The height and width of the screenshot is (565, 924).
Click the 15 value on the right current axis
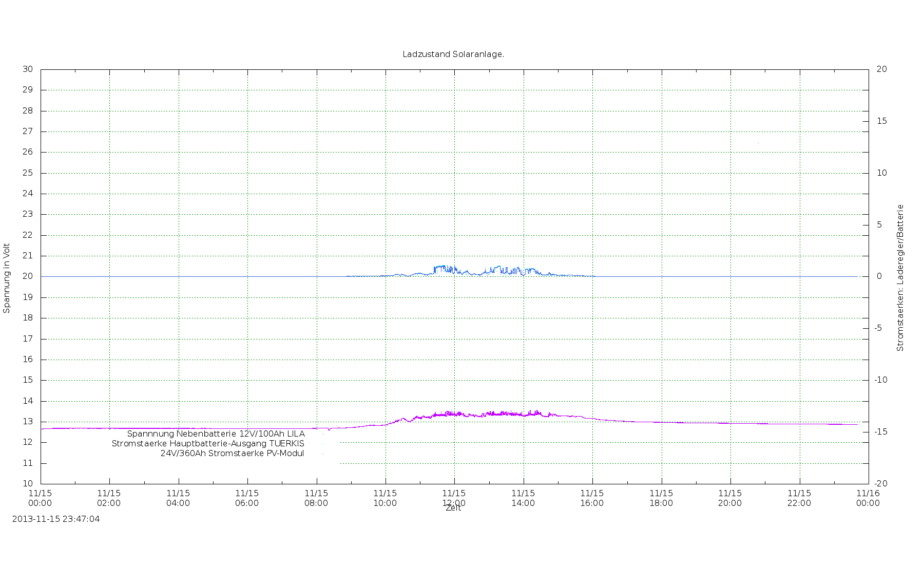click(882, 121)
